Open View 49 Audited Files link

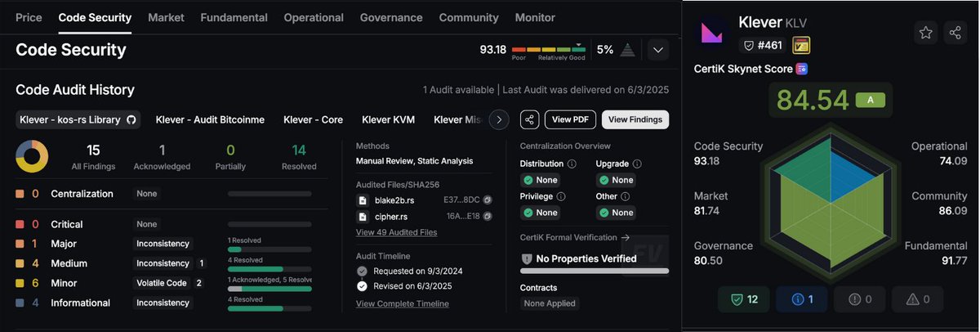tap(396, 232)
